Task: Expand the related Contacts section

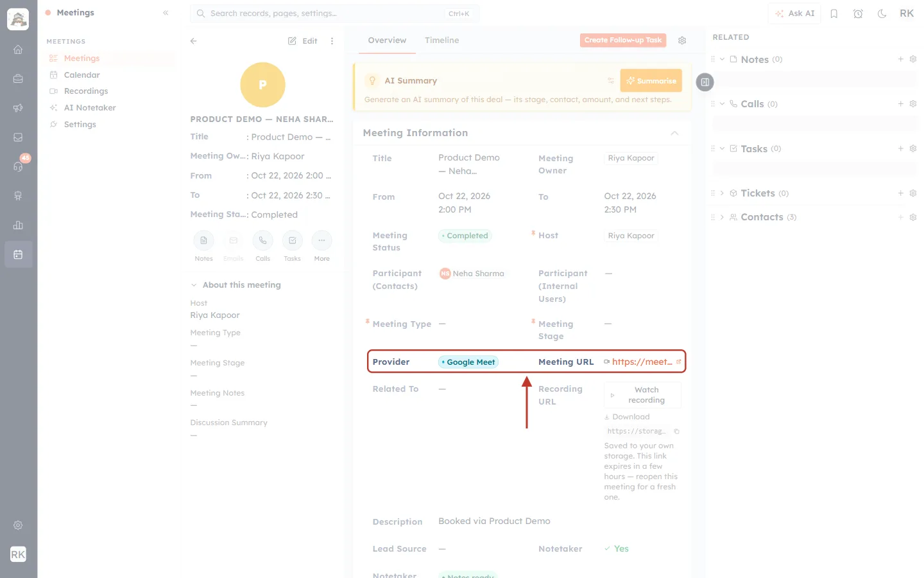Action: coord(722,218)
